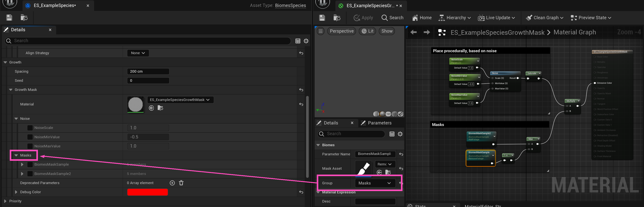Click the Home toolbar button
Viewport: 644px width, 207px height.
pos(422,18)
